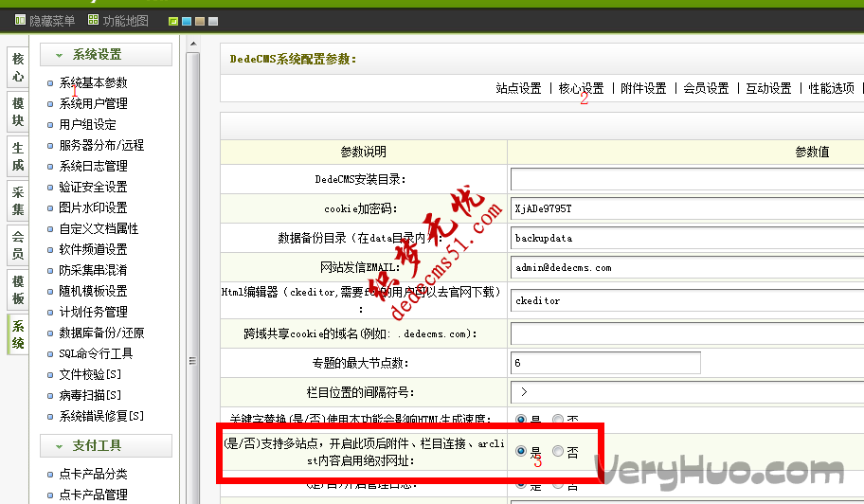Image resolution: width=864 pixels, height=504 pixels.
Task: Go to 站点设置 settings tab
Action: (x=518, y=88)
